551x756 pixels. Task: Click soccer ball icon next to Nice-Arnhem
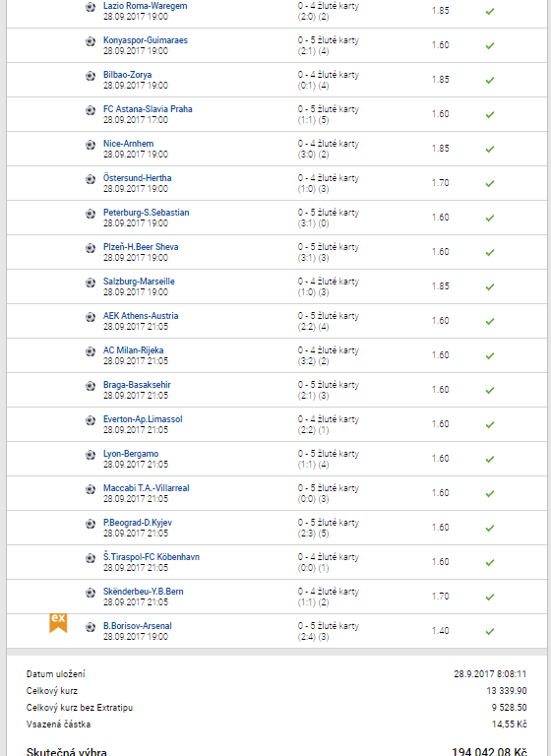click(91, 145)
